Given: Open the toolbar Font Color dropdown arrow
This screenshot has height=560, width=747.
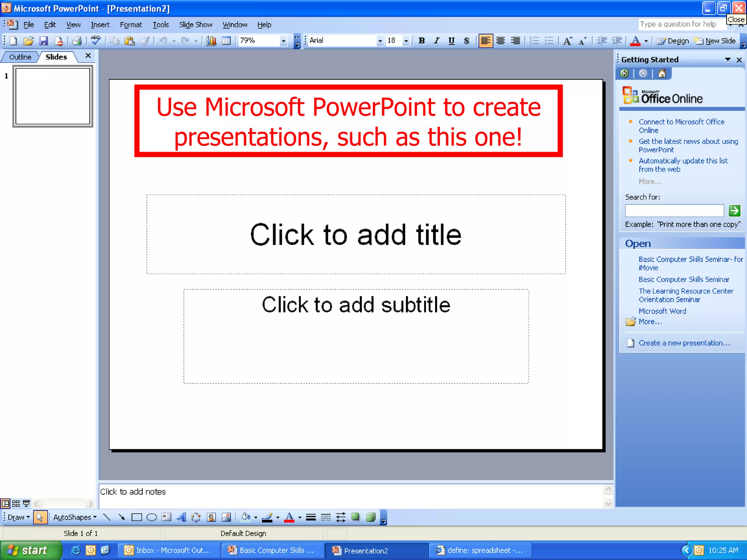Looking at the screenshot, I should [x=646, y=41].
